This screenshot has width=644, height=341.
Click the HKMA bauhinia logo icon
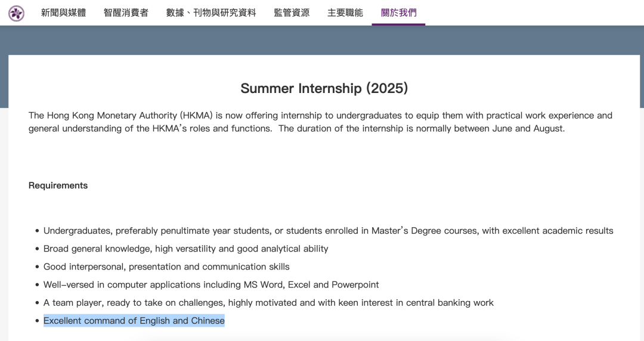(x=16, y=13)
